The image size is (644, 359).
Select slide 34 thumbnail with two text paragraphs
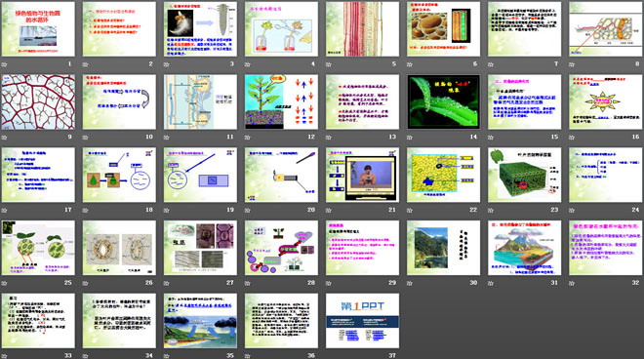(x=119, y=321)
